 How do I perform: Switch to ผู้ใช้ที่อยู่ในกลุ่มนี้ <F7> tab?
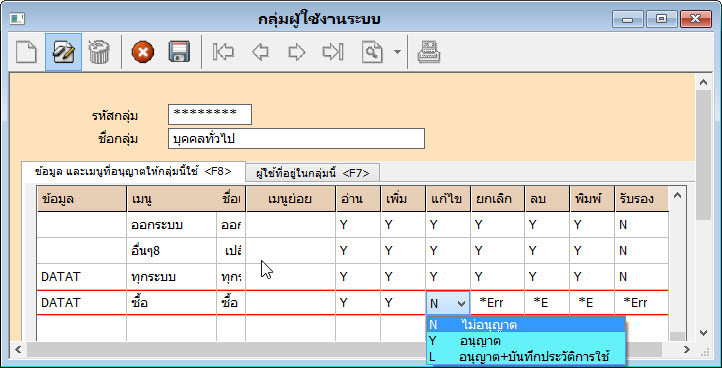click(x=313, y=173)
